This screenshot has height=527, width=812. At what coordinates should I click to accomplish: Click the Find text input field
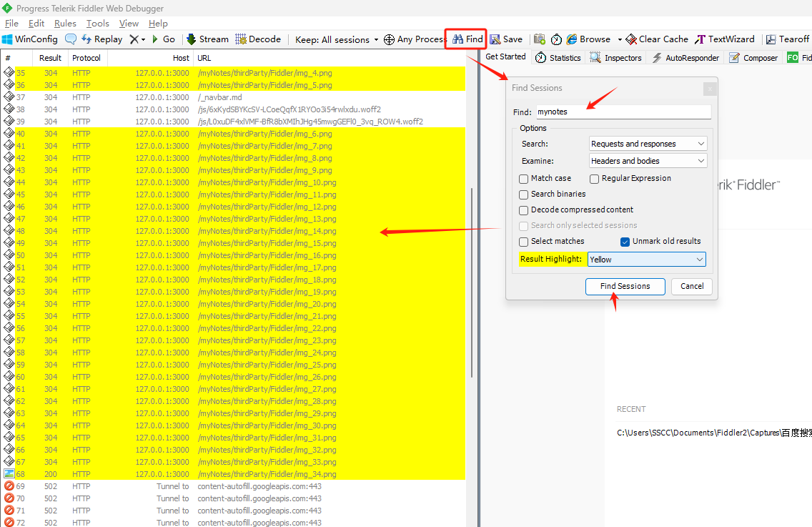pos(623,112)
